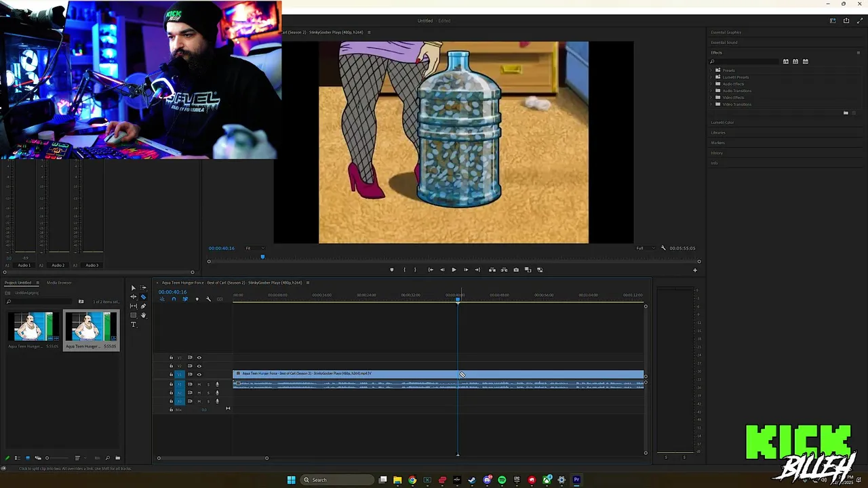The width and height of the screenshot is (868, 488).
Task: Toggle captions track button in timeline
Action: [220, 299]
